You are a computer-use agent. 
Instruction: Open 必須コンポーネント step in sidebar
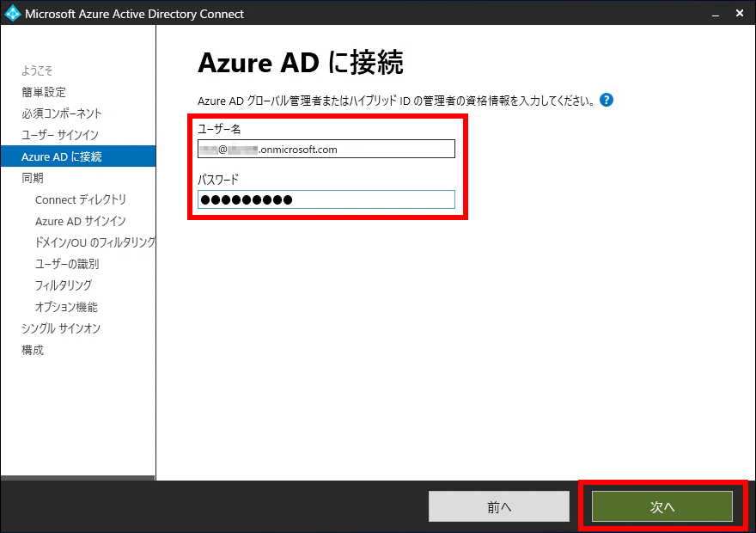[62, 113]
